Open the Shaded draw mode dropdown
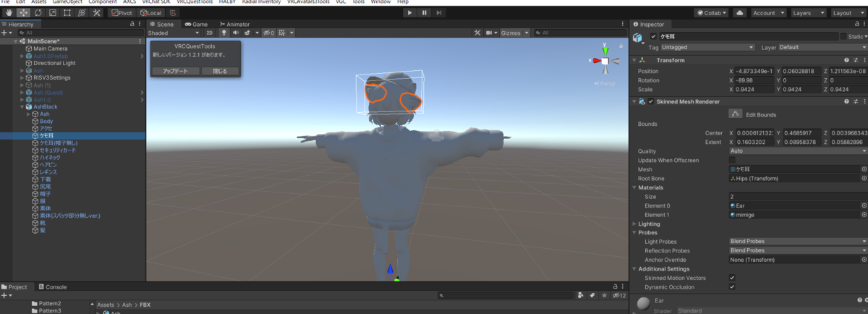Viewport: 868px width, 314px height. point(174,33)
